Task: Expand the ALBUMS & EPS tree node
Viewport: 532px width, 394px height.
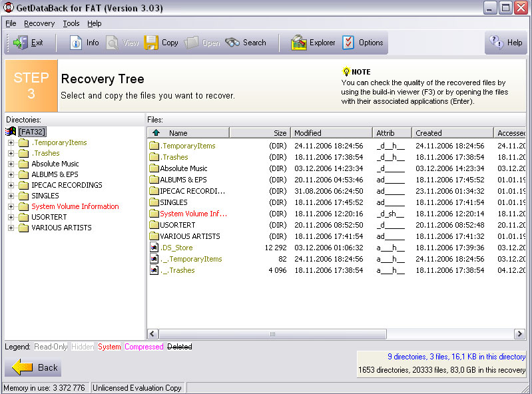Action: 11,174
